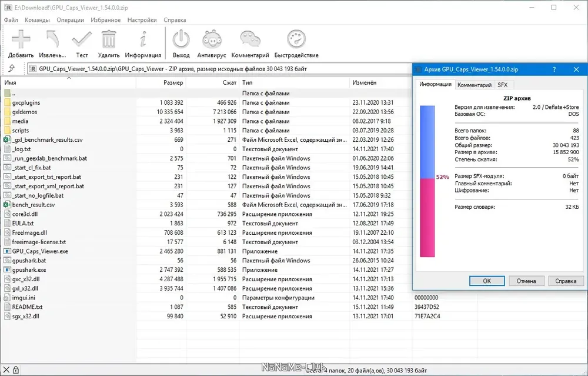Click the 52% compression ratio bar
Image resolution: width=588 pixels, height=376 pixels.
click(x=427, y=181)
